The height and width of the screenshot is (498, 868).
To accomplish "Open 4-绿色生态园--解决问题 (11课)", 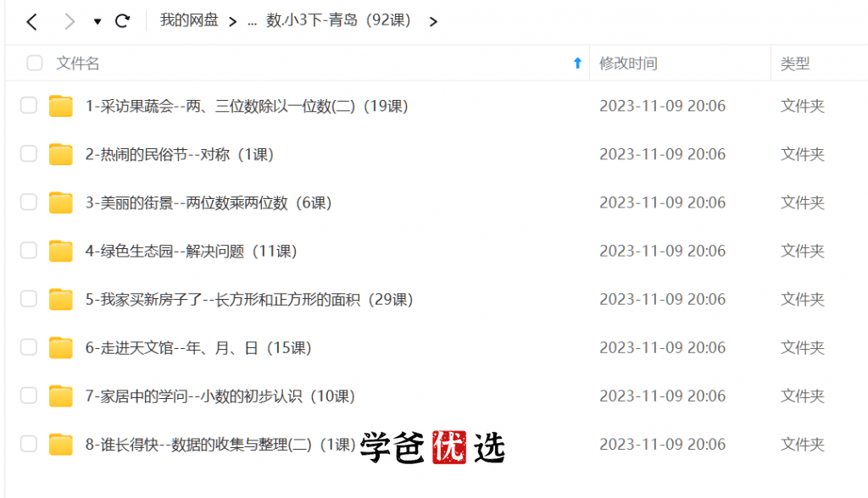I will [192, 252].
